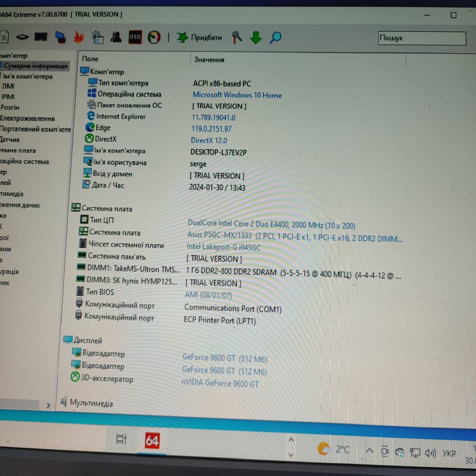The width and height of the screenshot is (476, 476).
Task: Select Communications Port (COM1) value
Action: [233, 308]
